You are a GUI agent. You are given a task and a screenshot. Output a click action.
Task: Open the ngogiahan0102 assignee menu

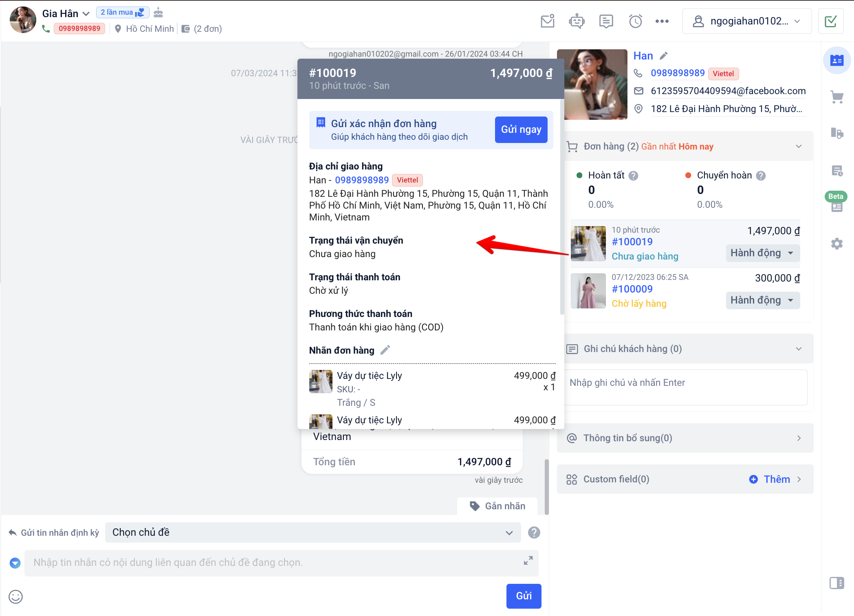click(x=746, y=21)
